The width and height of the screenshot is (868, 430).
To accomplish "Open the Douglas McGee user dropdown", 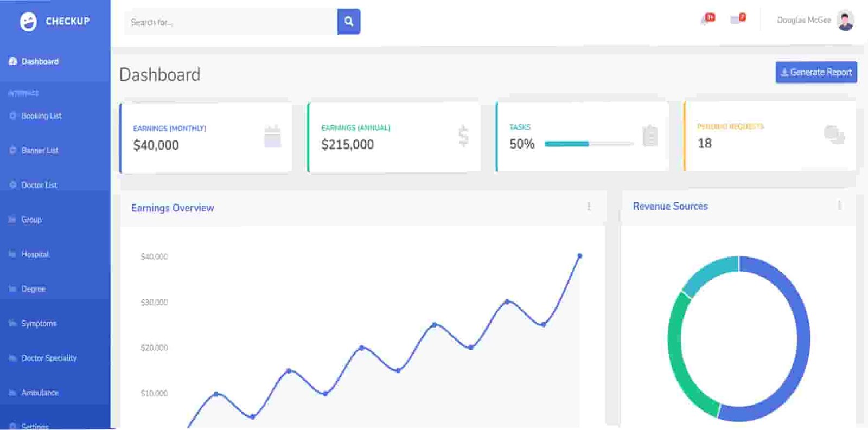I will [803, 21].
